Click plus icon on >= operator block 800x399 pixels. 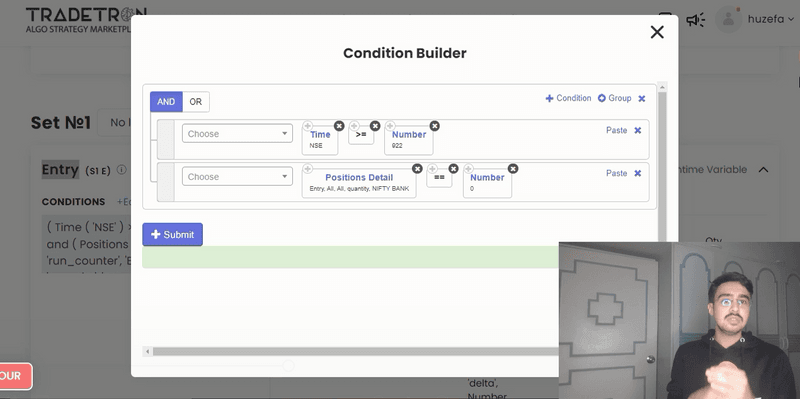(354, 126)
